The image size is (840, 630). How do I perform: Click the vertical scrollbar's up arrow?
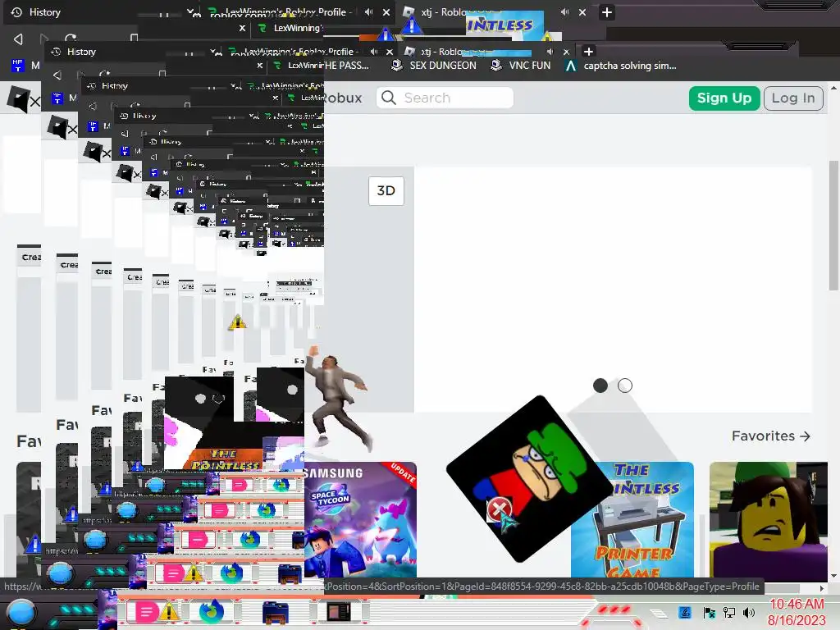pos(833,87)
